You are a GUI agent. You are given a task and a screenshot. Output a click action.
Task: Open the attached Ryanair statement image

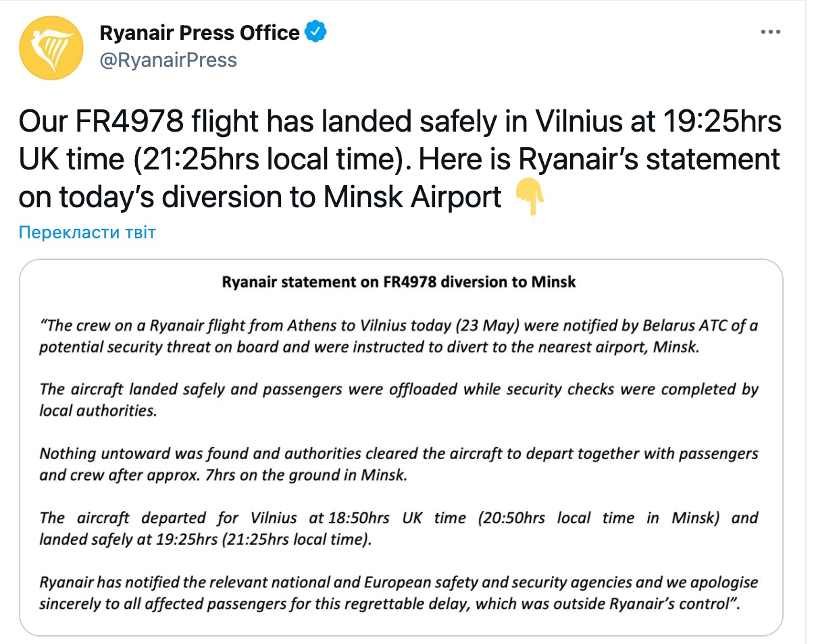401,447
